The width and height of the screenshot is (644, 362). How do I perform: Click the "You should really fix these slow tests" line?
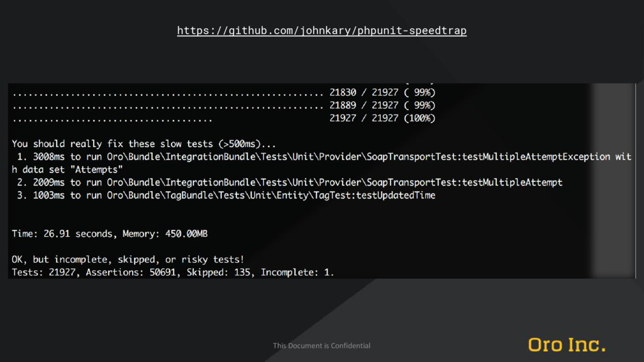tap(144, 144)
